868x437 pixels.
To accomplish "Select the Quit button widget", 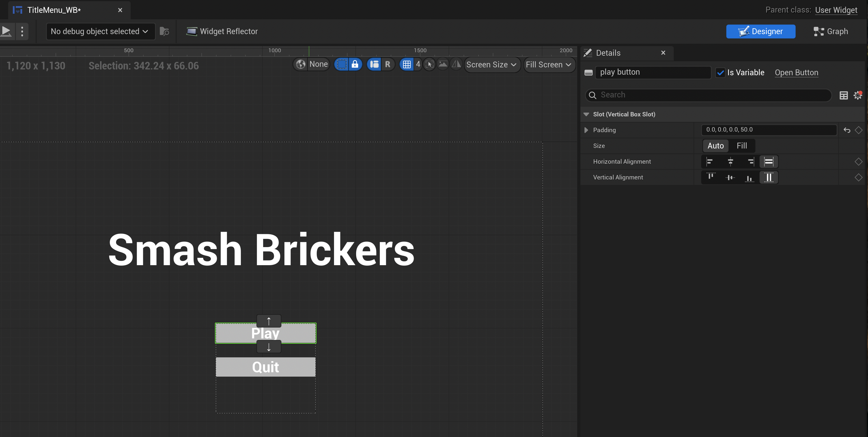I will [x=265, y=367].
